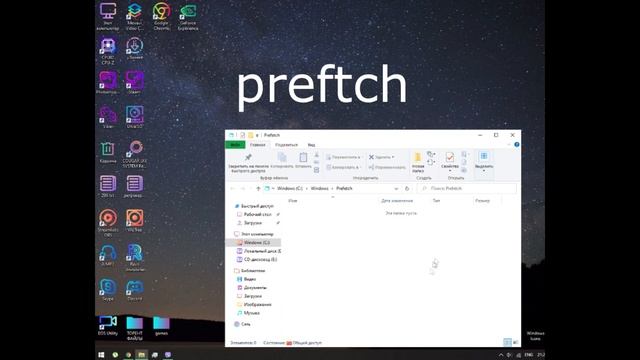The width and height of the screenshot is (640, 360).
Task: Select CD drive (E:) in the navigation pane
Action: (257, 260)
